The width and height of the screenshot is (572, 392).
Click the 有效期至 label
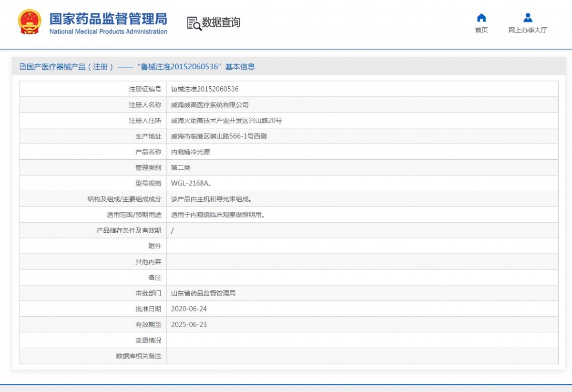(x=148, y=325)
